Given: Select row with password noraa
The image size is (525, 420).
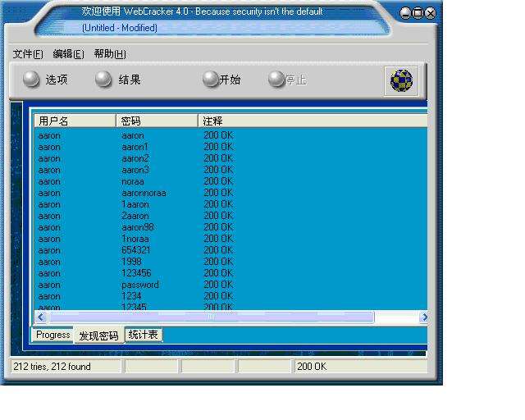Looking at the screenshot, I should pyautogui.click(x=231, y=181).
